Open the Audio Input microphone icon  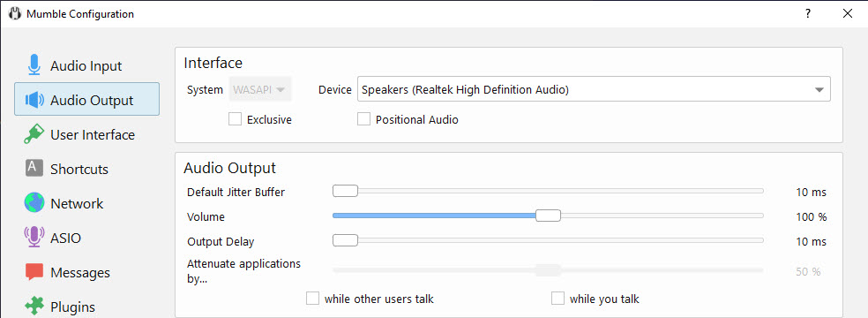point(34,65)
